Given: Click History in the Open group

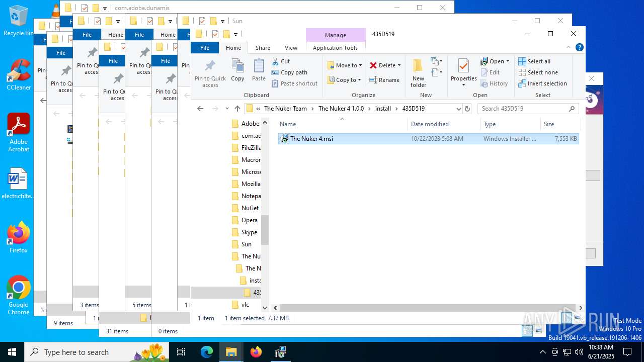Looking at the screenshot, I should (494, 83).
